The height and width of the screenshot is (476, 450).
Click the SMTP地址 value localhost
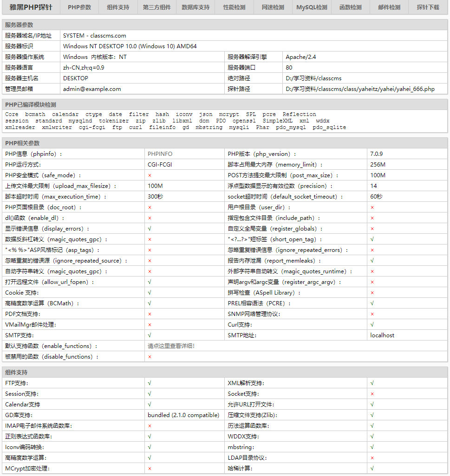[x=382, y=335]
